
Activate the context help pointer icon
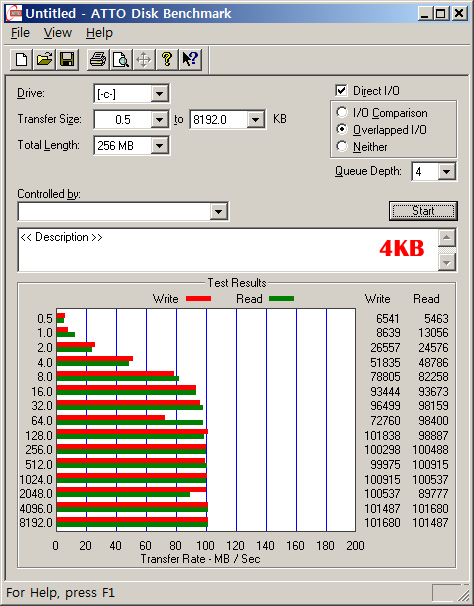190,60
